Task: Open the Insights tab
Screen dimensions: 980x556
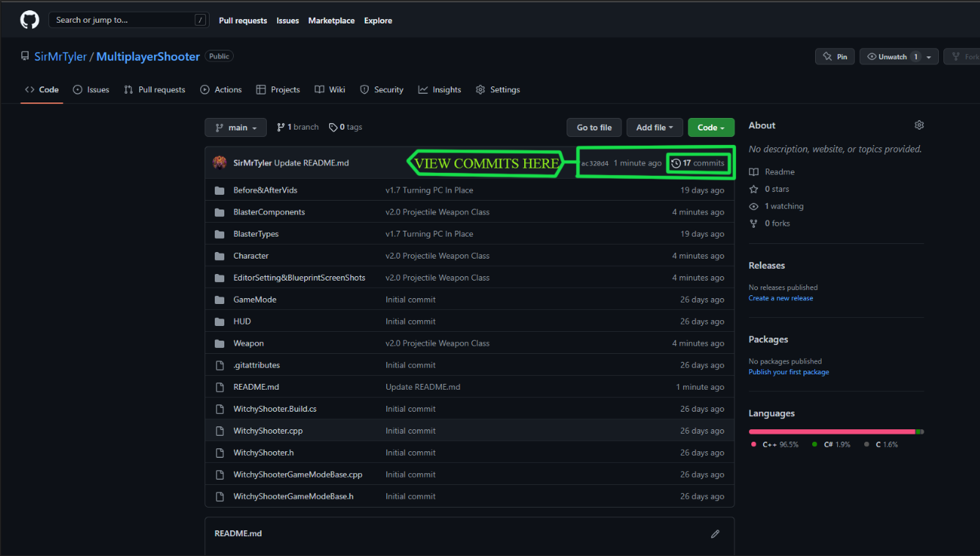Action: (x=440, y=90)
